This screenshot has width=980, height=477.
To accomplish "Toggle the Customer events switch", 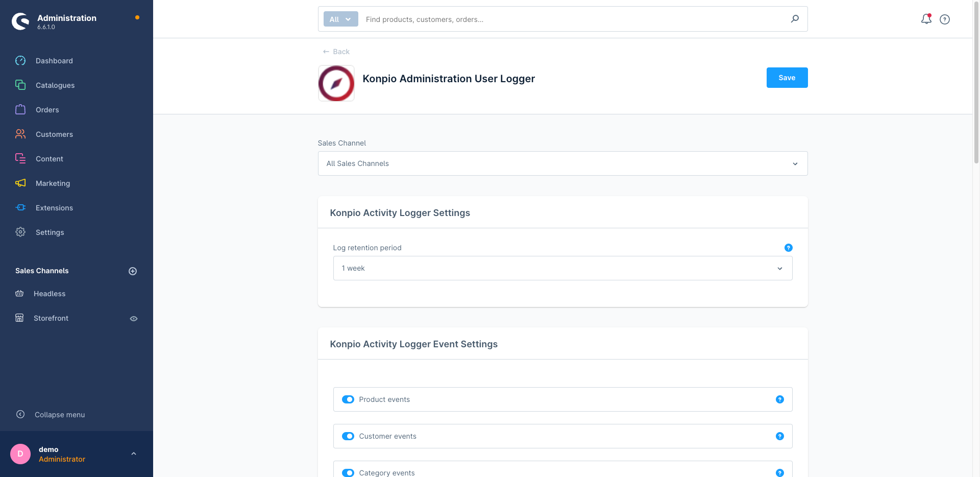I will pos(348,436).
